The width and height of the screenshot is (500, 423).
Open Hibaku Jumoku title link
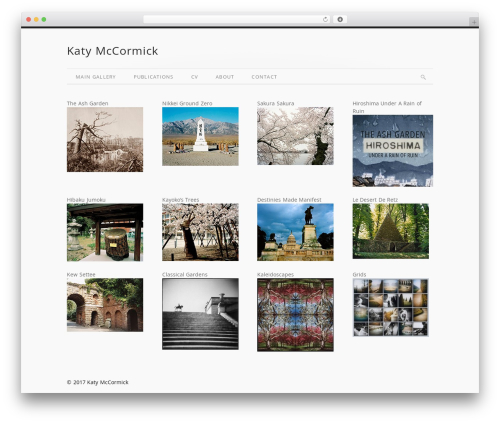tap(86, 200)
